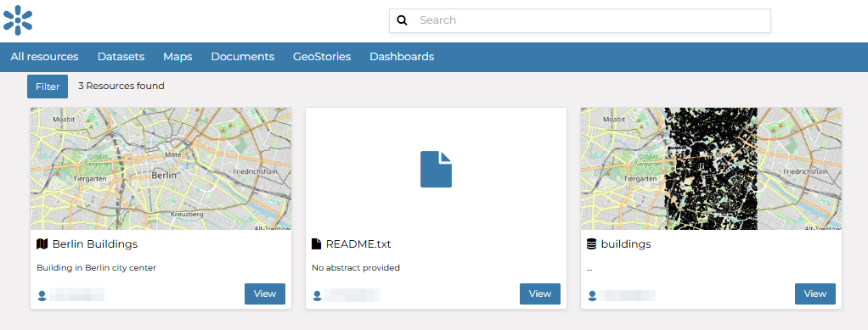
Task: View the Berlin Buildings map
Action: click(265, 294)
